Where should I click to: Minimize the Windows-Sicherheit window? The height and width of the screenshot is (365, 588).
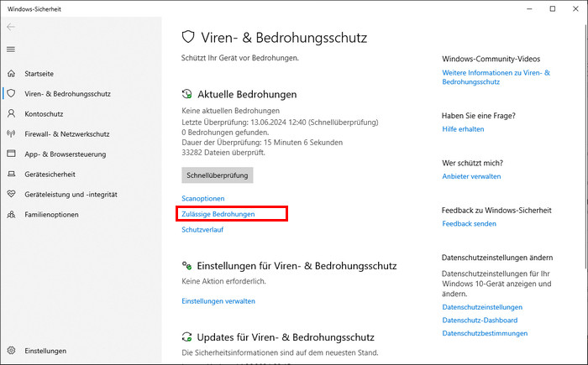[x=529, y=8]
